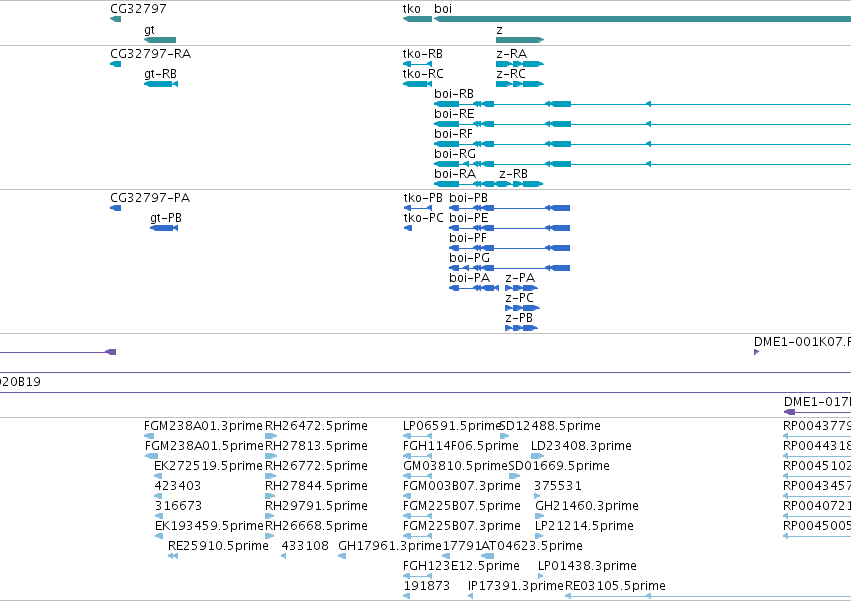Select the boi-PA protein label
The image size is (851, 601).
469,277
